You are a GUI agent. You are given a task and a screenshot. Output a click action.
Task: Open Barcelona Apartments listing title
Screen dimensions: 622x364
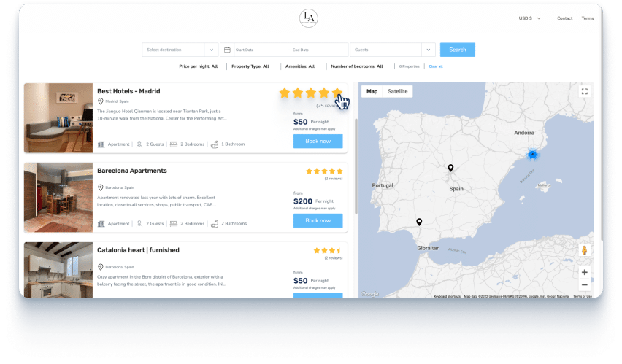pos(132,171)
